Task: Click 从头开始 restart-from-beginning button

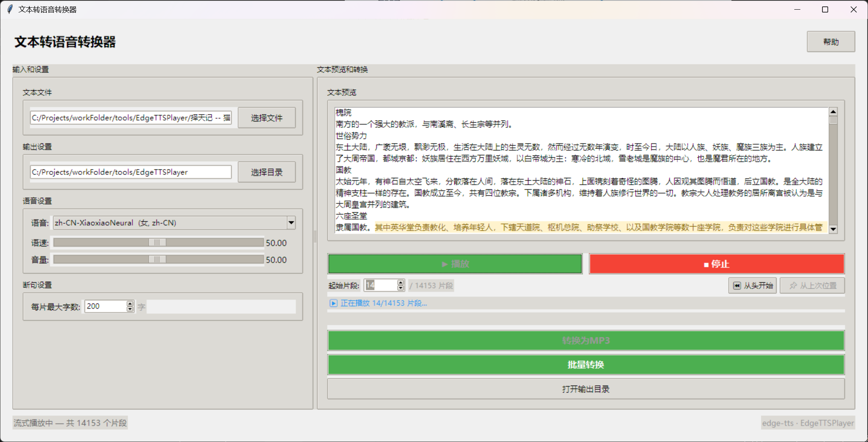Action: [752, 285]
